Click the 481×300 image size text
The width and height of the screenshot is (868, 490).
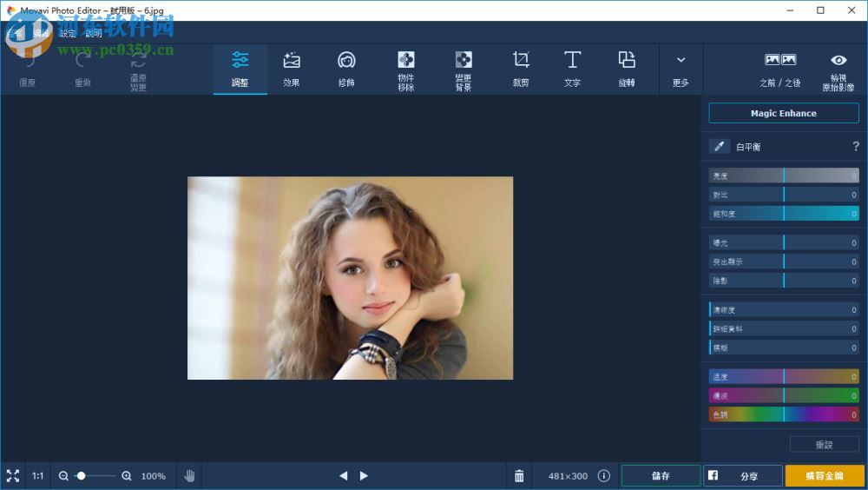[568, 475]
